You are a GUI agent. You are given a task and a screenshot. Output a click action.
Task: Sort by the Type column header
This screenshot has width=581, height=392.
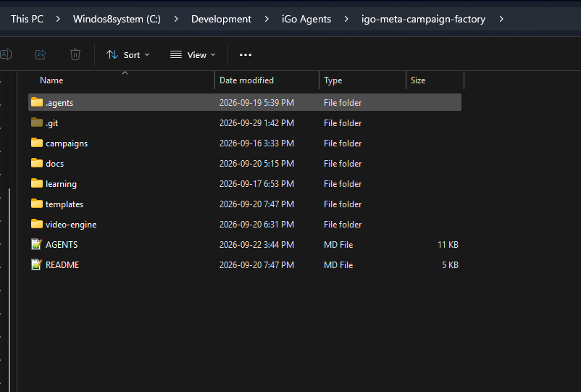[333, 80]
